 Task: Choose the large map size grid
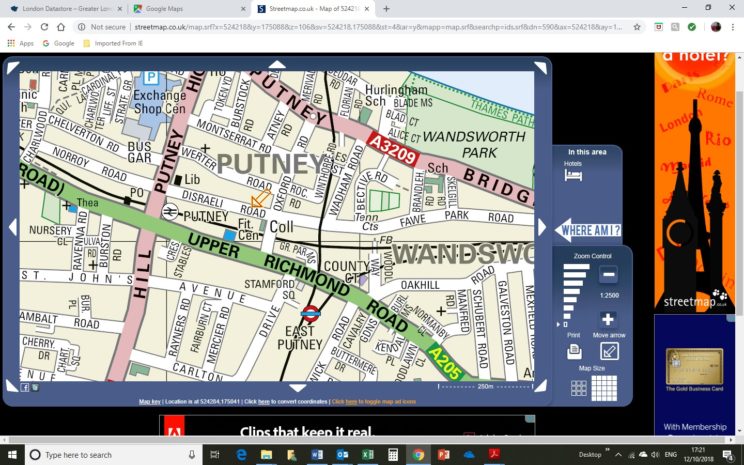click(x=604, y=388)
